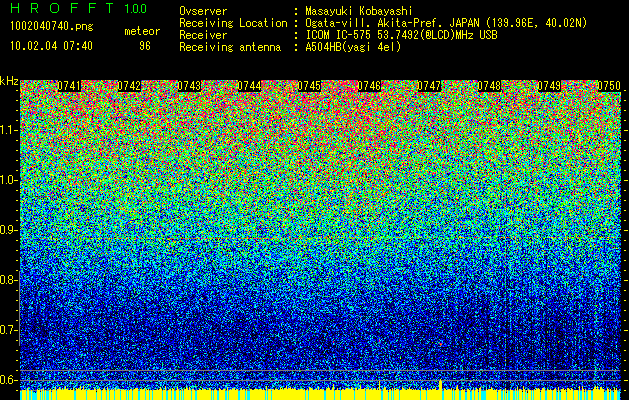Click the 1.1 frequency axis label
The image size is (629, 400).
click(8, 130)
